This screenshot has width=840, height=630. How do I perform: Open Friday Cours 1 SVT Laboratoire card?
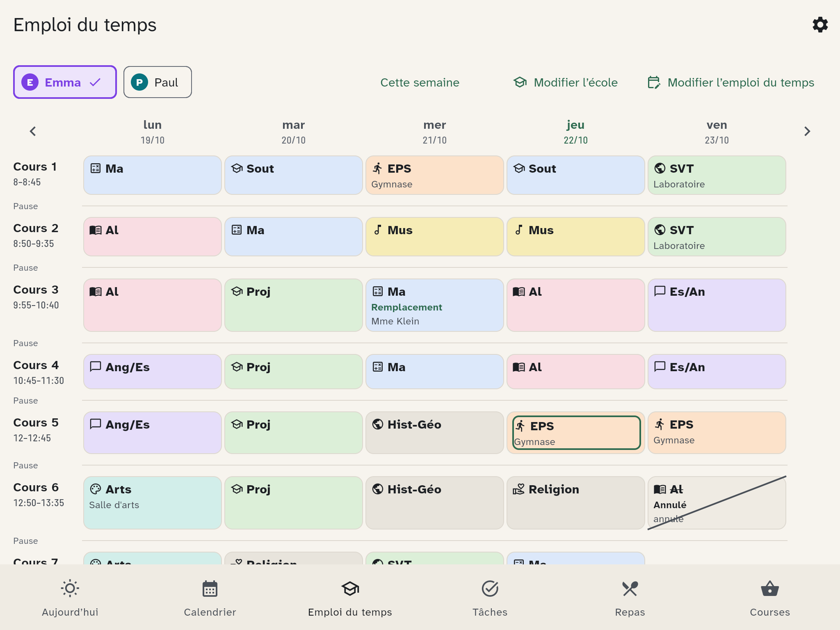tap(717, 175)
